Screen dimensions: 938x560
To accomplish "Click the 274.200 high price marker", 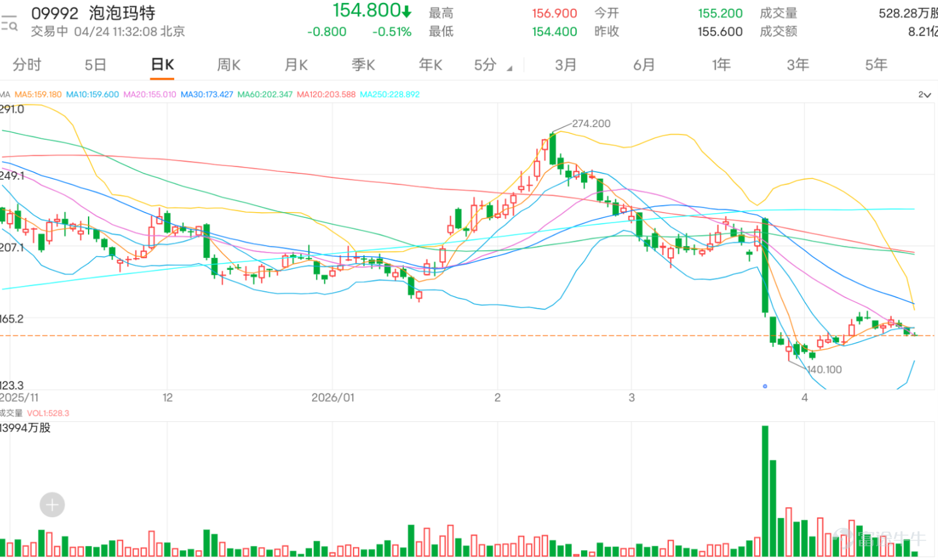I will 591,124.
